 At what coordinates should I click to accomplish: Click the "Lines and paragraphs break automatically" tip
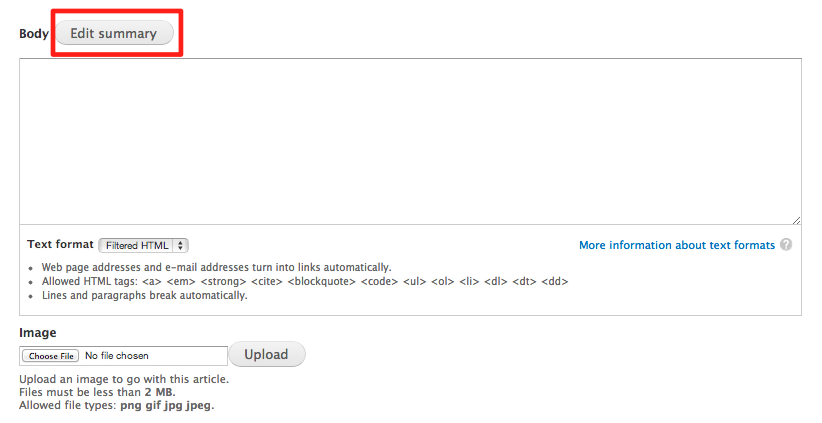coord(144,295)
